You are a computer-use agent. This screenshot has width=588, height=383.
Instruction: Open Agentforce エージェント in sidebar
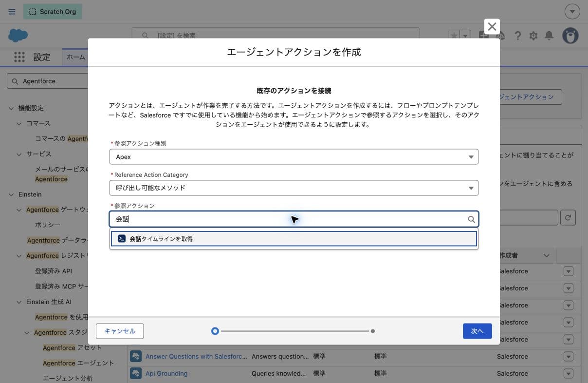pos(78,363)
